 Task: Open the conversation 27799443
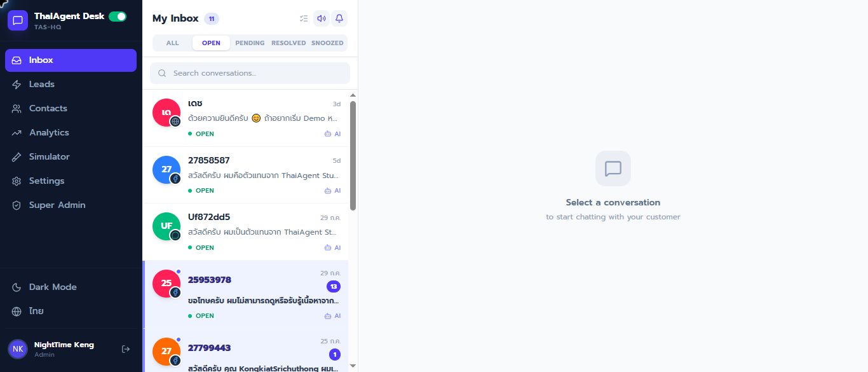click(245, 350)
